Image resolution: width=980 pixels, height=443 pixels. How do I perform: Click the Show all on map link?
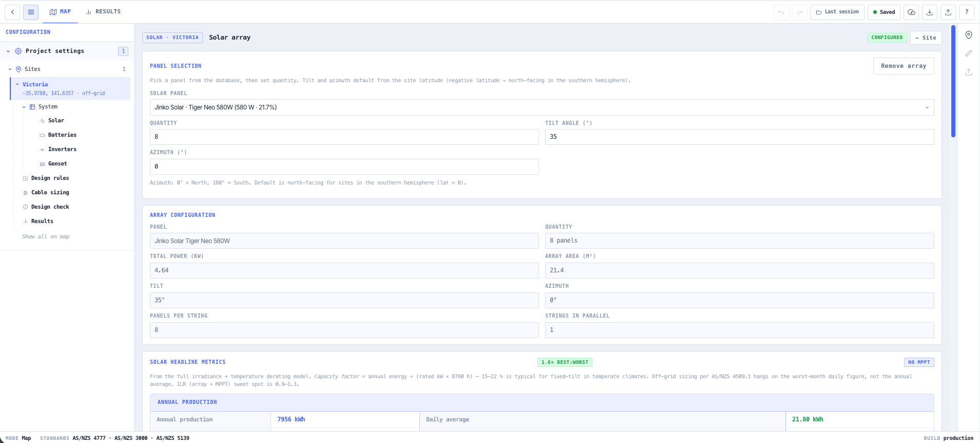pos(46,236)
